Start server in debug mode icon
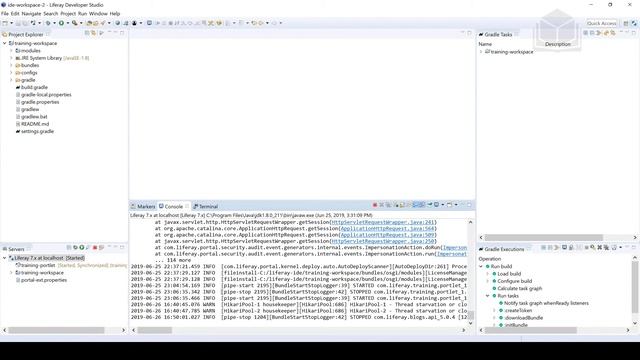The image size is (640, 360). point(76,248)
